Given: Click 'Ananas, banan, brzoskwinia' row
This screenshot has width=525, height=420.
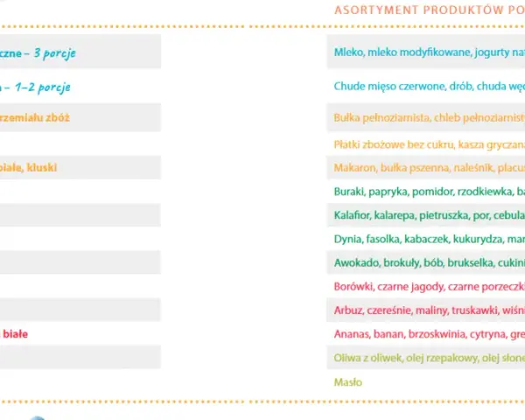Looking at the screenshot, I should point(426,334).
